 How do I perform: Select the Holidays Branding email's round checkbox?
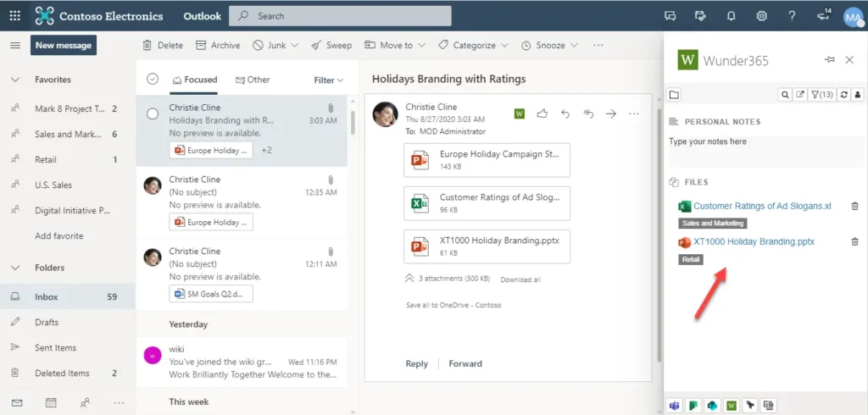153,113
